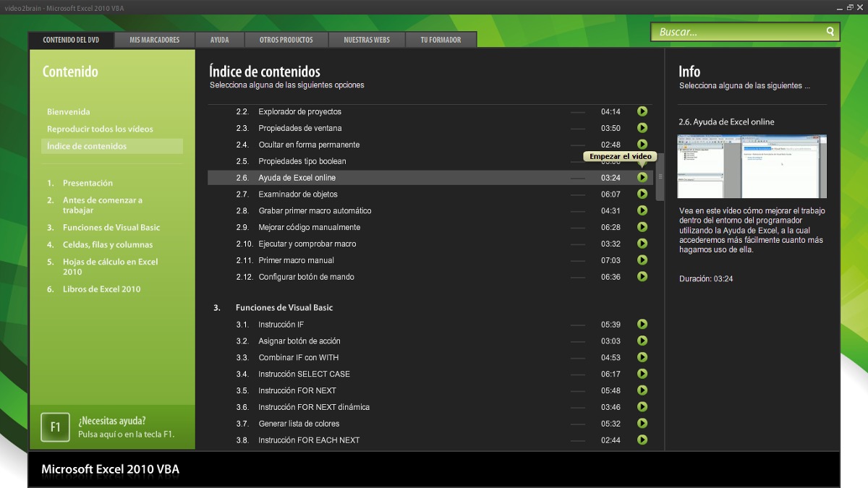Play Asignar botón de acción video

642,341
